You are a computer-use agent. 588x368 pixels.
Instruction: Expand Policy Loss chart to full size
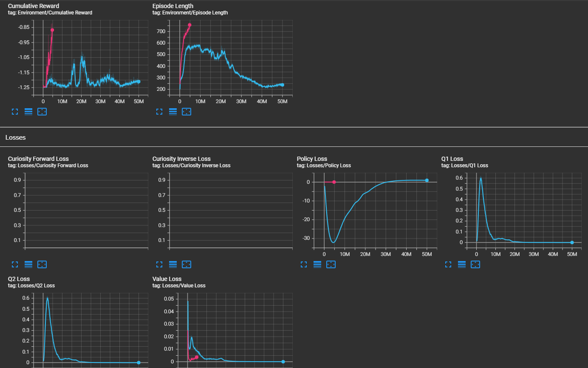pos(304,264)
